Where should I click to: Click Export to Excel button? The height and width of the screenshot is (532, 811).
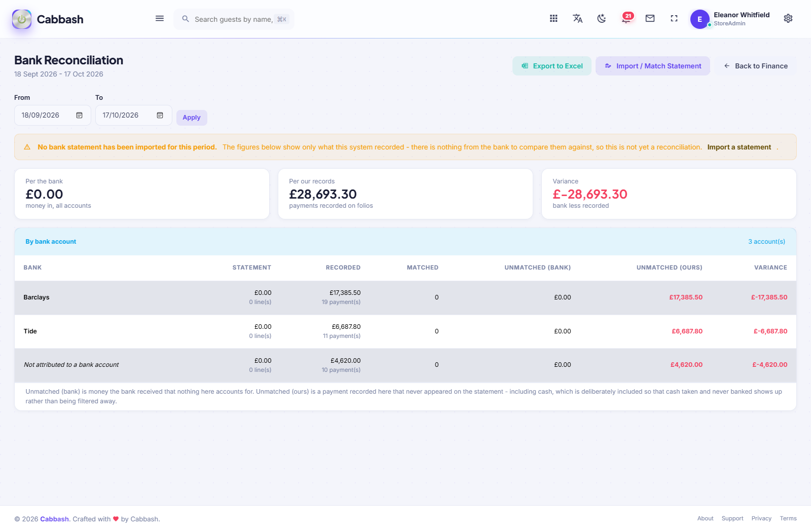[x=552, y=66]
